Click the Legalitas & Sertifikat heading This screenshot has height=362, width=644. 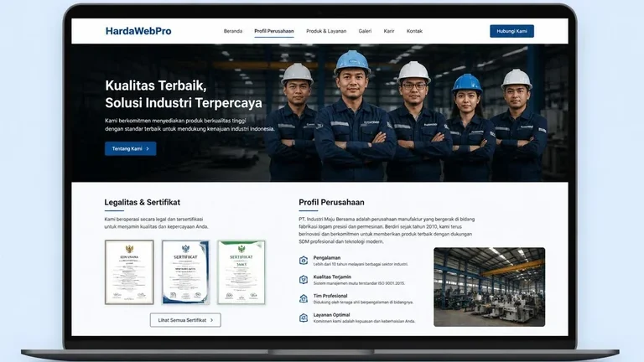[142, 202]
